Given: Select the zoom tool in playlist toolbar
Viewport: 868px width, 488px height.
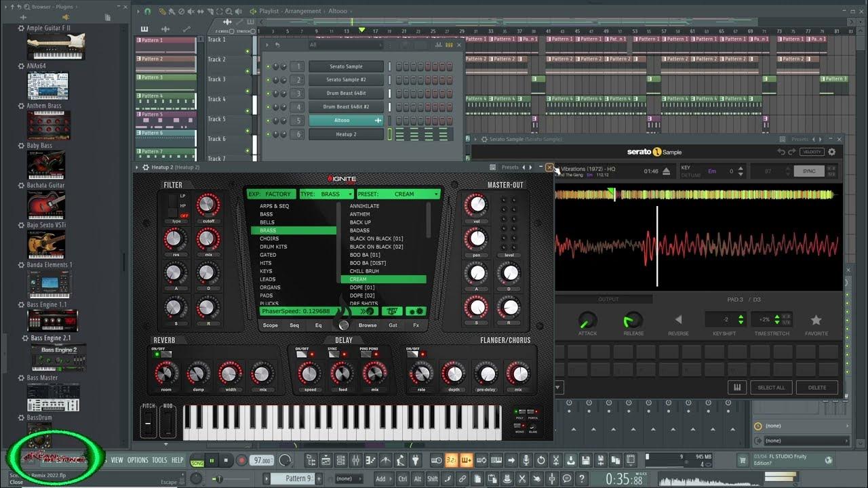Looking at the screenshot, I should pos(229,12).
